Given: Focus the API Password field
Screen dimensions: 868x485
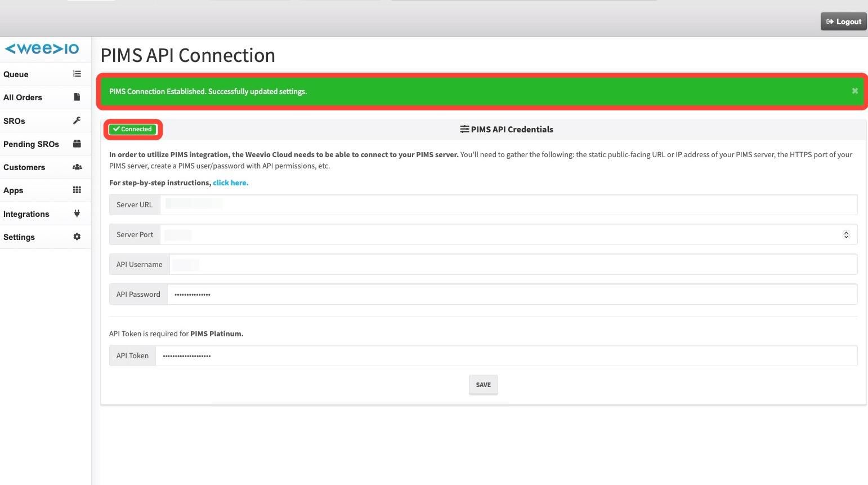Looking at the screenshot, I should (x=512, y=294).
